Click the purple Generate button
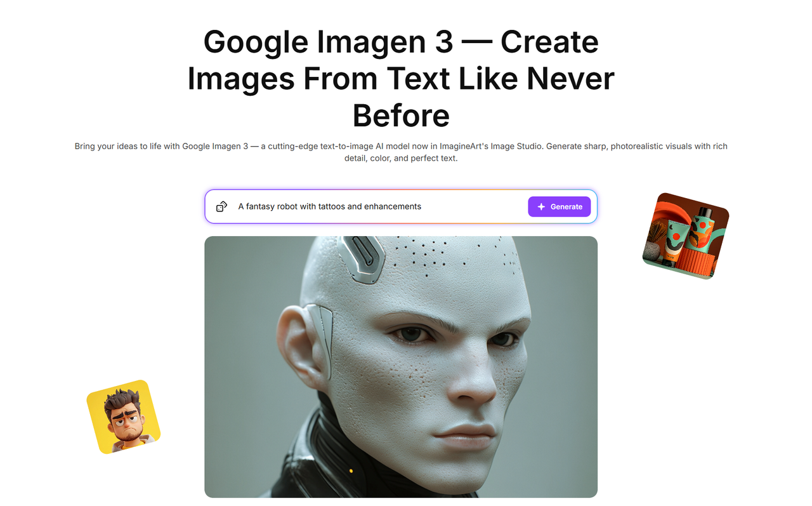Screen dimensions: 812x506 click(x=560, y=206)
